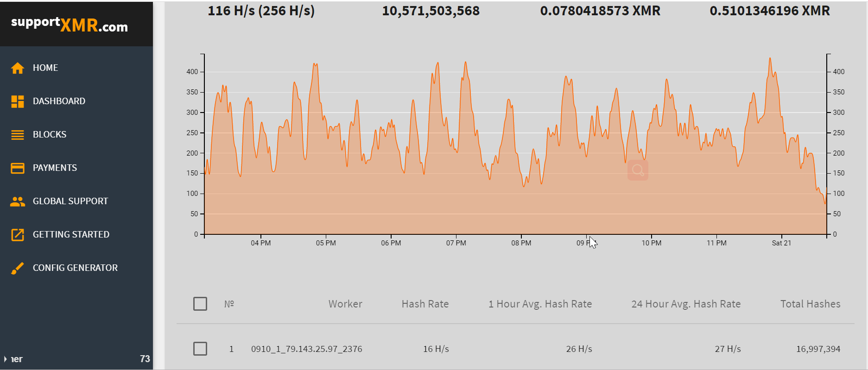Click the 0.0780418573 XMR value

[x=600, y=11]
